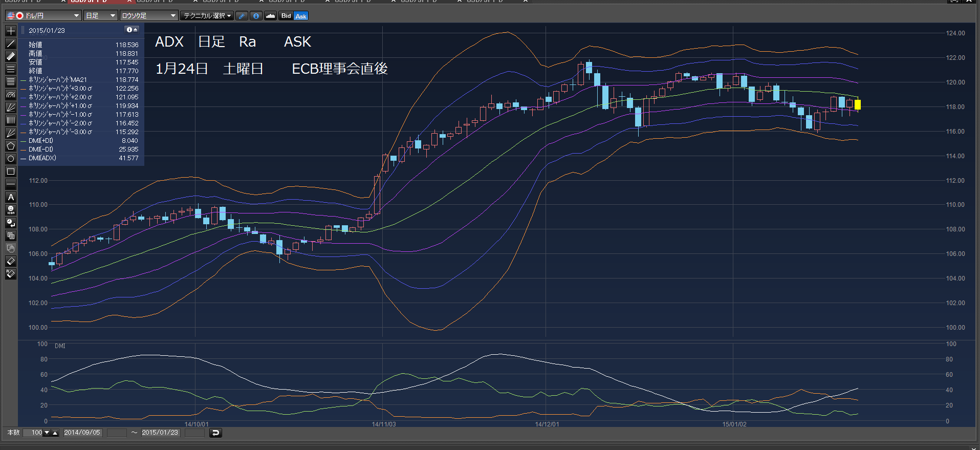The image size is (980, 450).
Task: Select the vertical time-lines tool
Action: pos(11,120)
